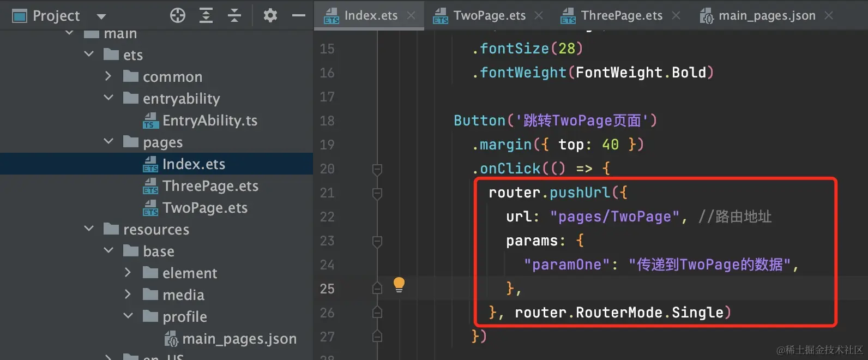
Task: Click line number 22 in the gutter
Action: (327, 217)
